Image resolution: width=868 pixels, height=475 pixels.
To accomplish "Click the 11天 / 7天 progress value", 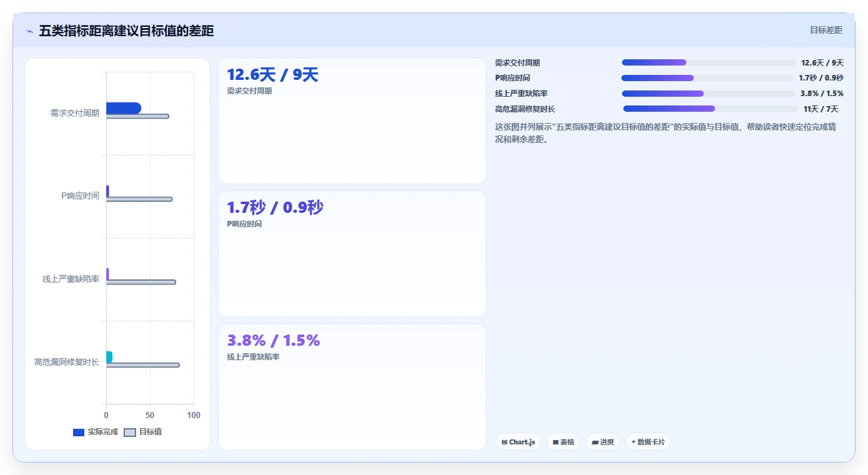I will 821,109.
